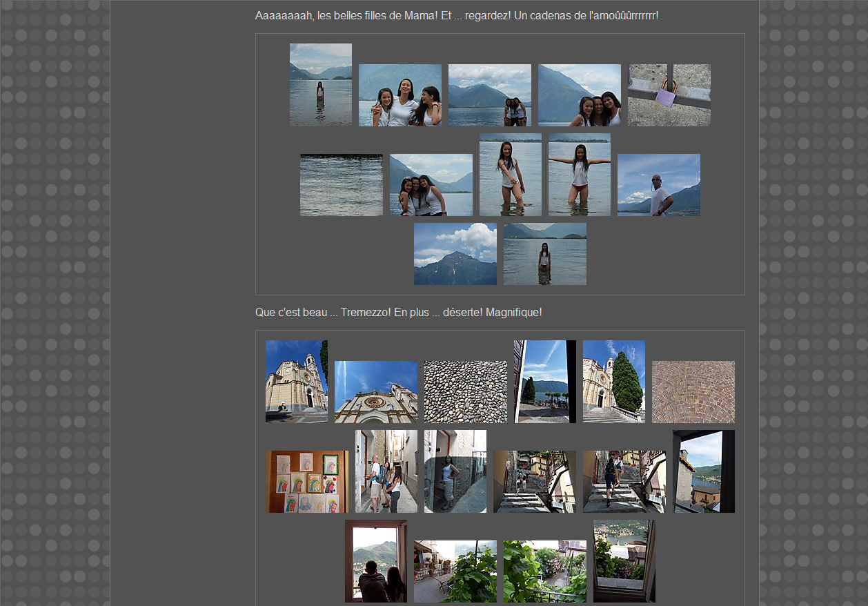Open the church facade with rose window photo
This screenshot has height=606, width=868.
(375, 392)
